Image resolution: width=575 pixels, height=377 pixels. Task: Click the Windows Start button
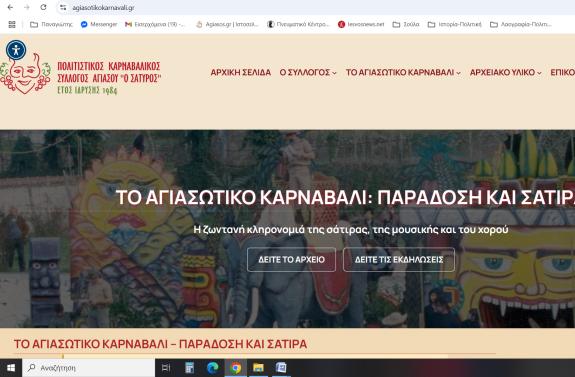(x=11, y=368)
